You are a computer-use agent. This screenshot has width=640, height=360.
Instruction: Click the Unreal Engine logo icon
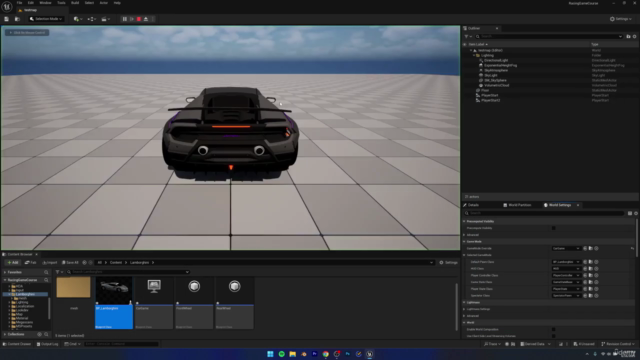[x=7, y=7]
